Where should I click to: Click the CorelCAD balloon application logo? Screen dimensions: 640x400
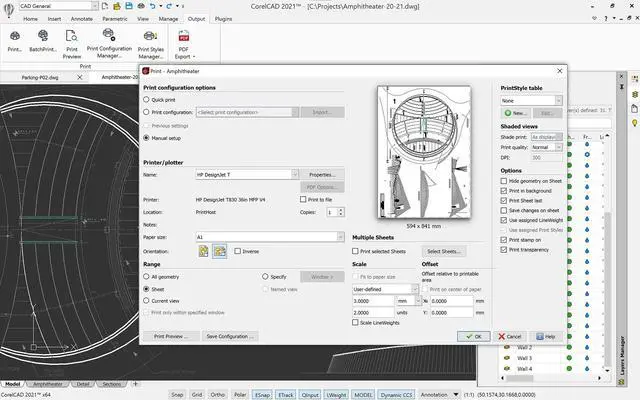coord(8,10)
